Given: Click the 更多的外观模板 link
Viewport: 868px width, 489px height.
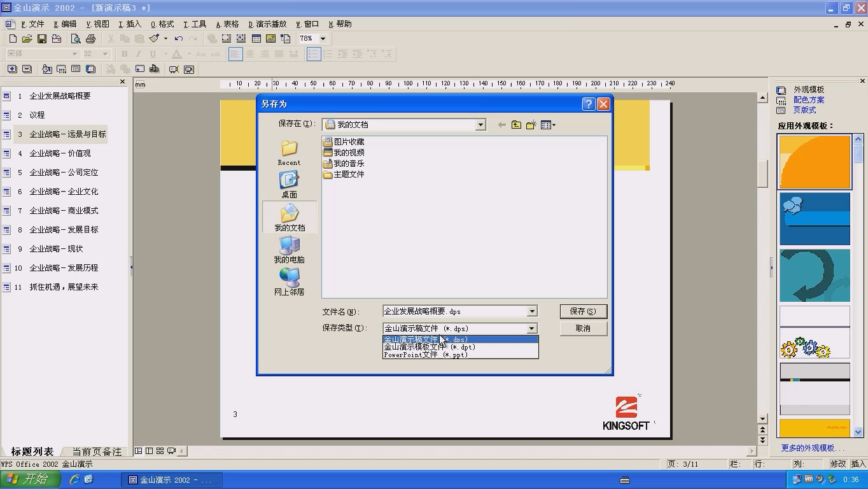Looking at the screenshot, I should point(813,448).
